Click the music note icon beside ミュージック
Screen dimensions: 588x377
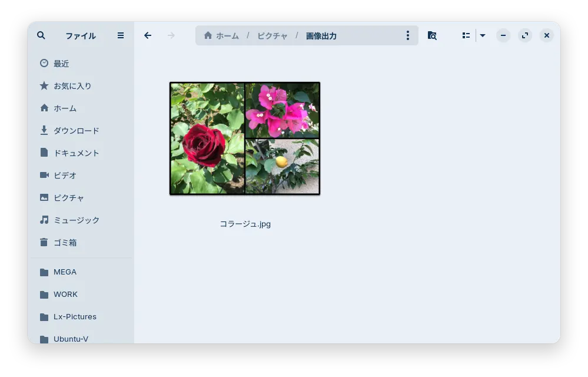tap(44, 220)
